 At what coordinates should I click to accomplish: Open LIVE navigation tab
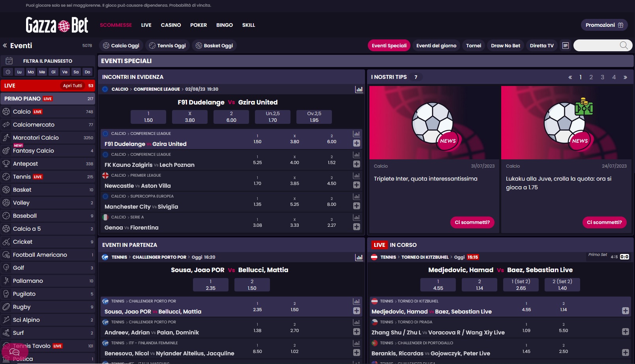pyautogui.click(x=146, y=25)
